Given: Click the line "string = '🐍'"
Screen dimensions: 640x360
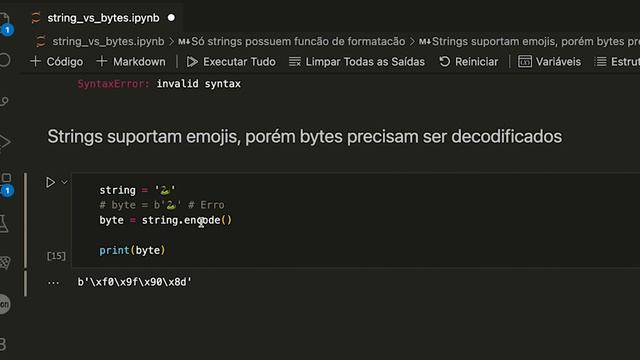Looking at the screenshot, I should [x=137, y=190].
